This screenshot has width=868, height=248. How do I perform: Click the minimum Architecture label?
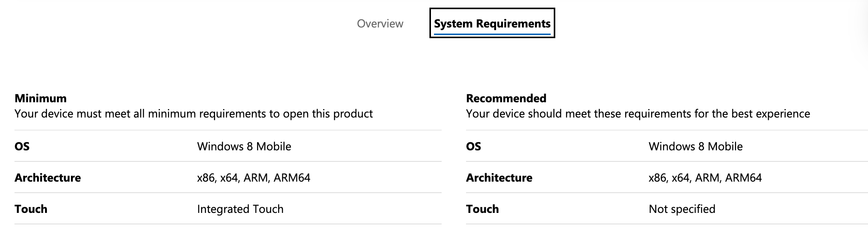coord(48,178)
